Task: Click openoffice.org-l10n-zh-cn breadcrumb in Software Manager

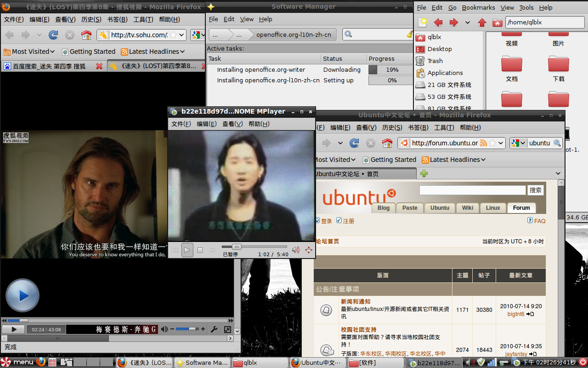Action: pos(294,34)
